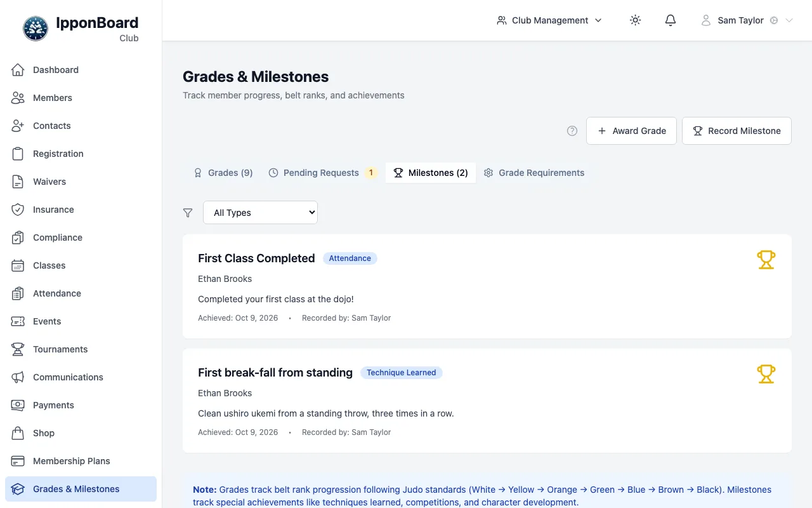Click the Events ticket icon

point(18,321)
